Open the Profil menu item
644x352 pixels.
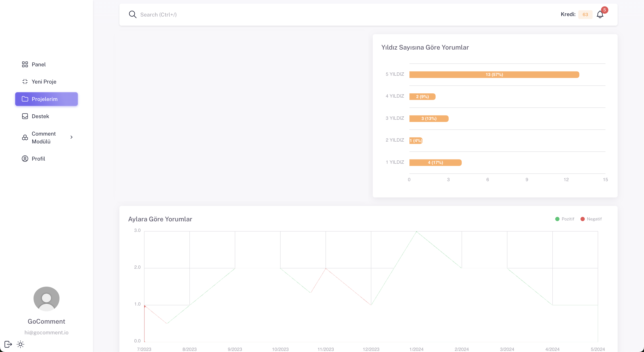click(47, 159)
